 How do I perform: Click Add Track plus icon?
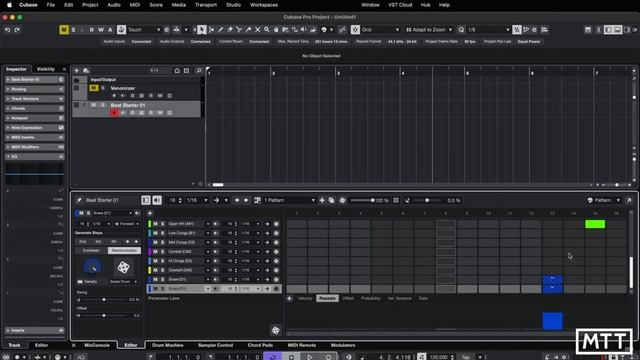pyautogui.click(x=76, y=71)
